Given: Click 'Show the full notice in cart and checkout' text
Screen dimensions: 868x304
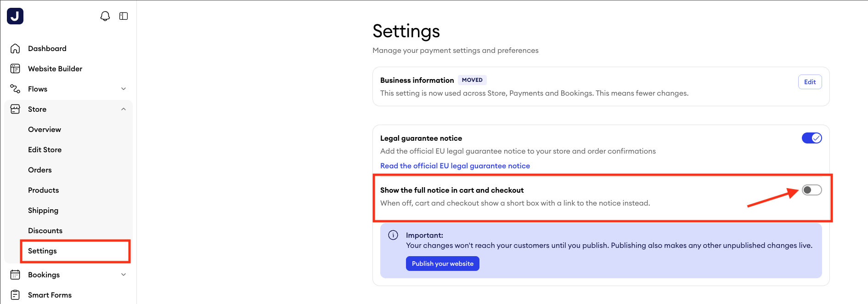Looking at the screenshot, I should click(452, 190).
